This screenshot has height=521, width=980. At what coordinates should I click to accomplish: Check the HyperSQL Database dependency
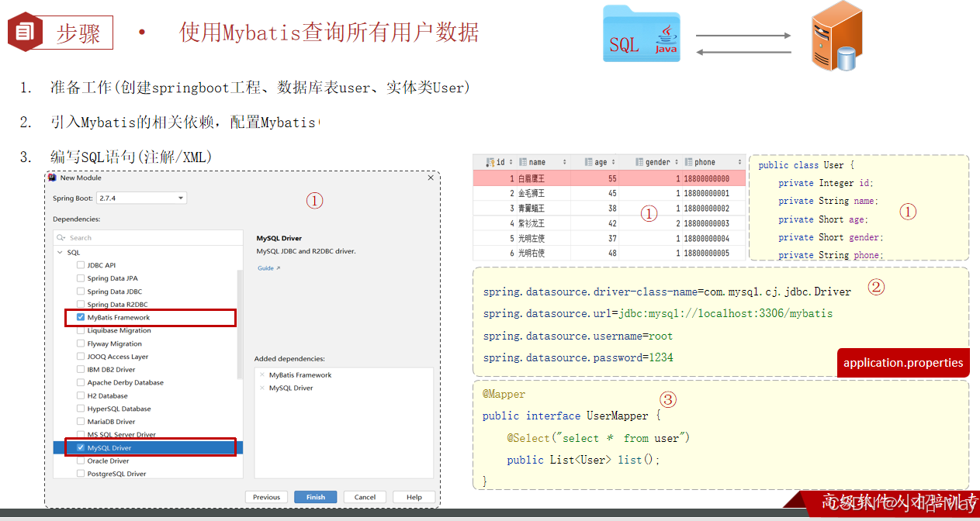click(x=81, y=409)
